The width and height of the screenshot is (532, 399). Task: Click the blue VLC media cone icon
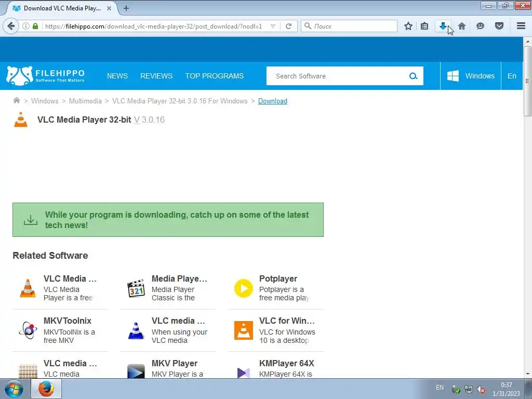point(136,330)
